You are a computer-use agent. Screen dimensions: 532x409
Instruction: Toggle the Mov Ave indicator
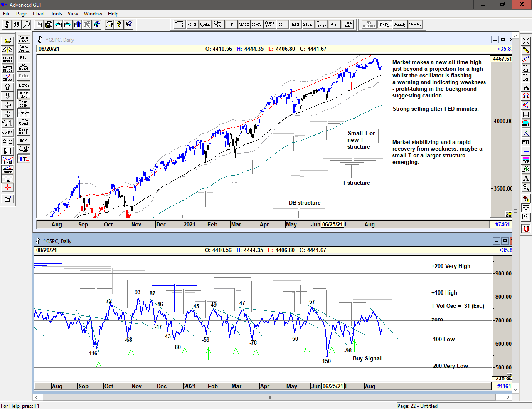pos(24,94)
